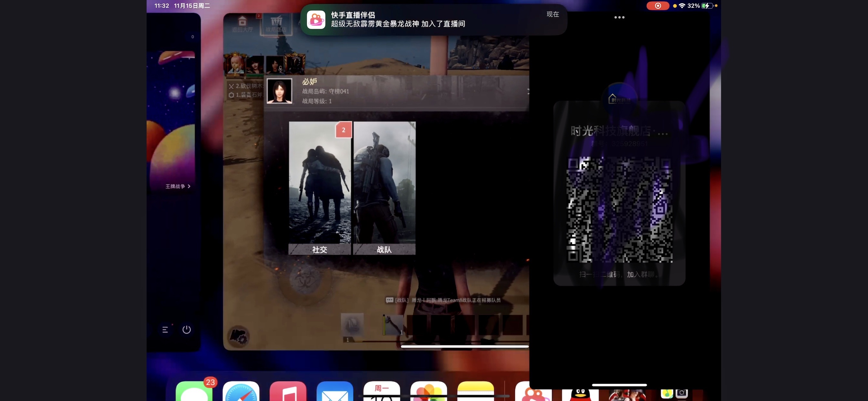Open Music app from the dock
868x401 pixels.
tap(288, 391)
